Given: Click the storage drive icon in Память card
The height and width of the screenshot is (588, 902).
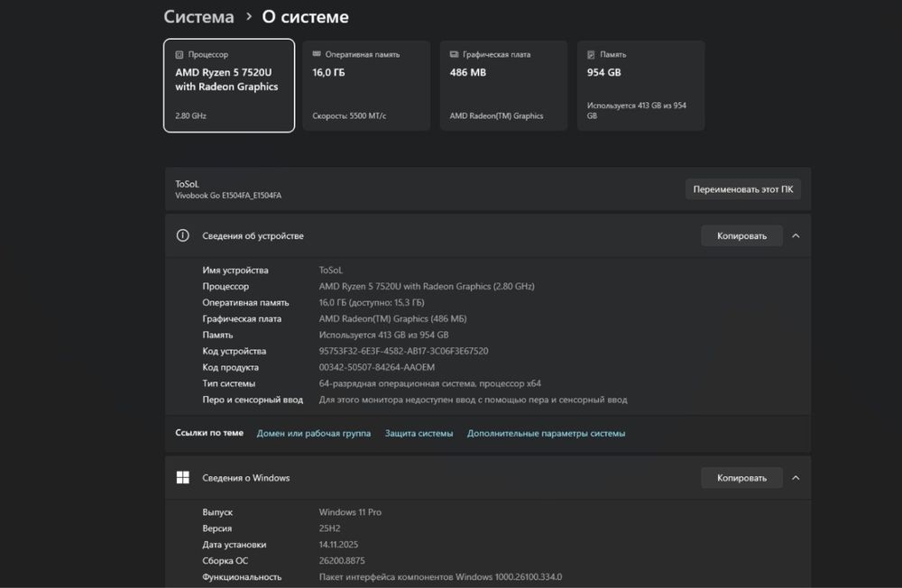Looking at the screenshot, I should (x=591, y=55).
